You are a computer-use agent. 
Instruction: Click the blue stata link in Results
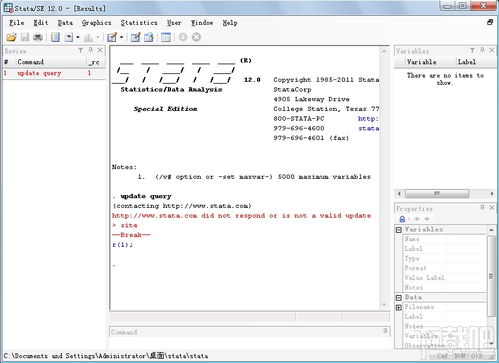[369, 128]
